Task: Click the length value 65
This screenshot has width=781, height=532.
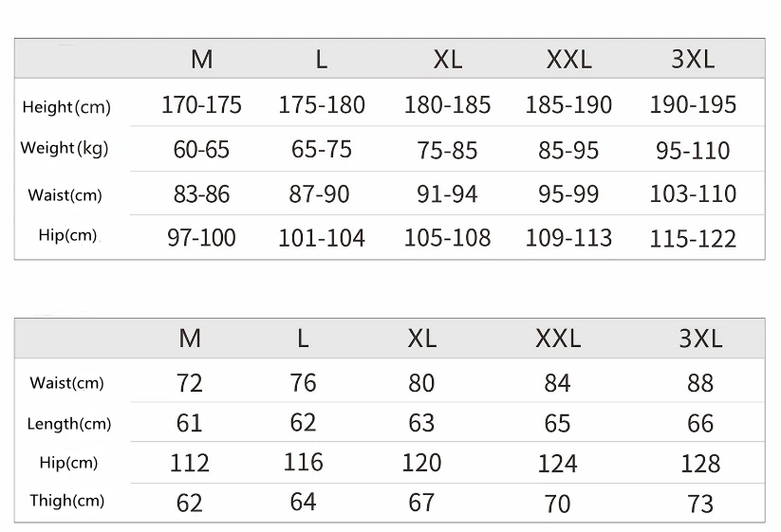Action: (x=557, y=423)
